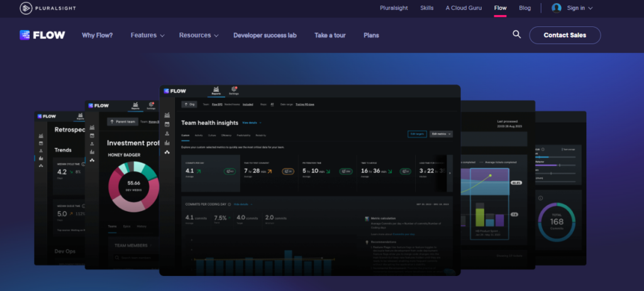This screenshot has width=644, height=291.
Task: Expand the Features menu in the navigation
Action: pos(147,35)
